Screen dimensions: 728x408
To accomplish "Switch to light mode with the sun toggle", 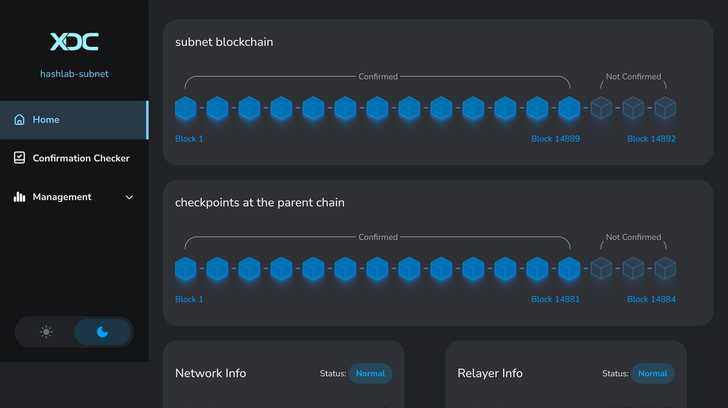I will pyautogui.click(x=46, y=332).
